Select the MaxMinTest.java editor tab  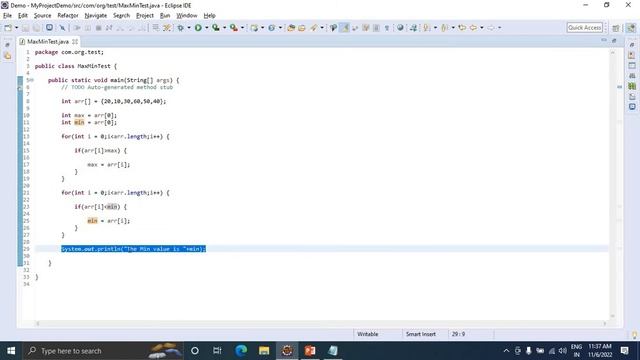(48, 42)
